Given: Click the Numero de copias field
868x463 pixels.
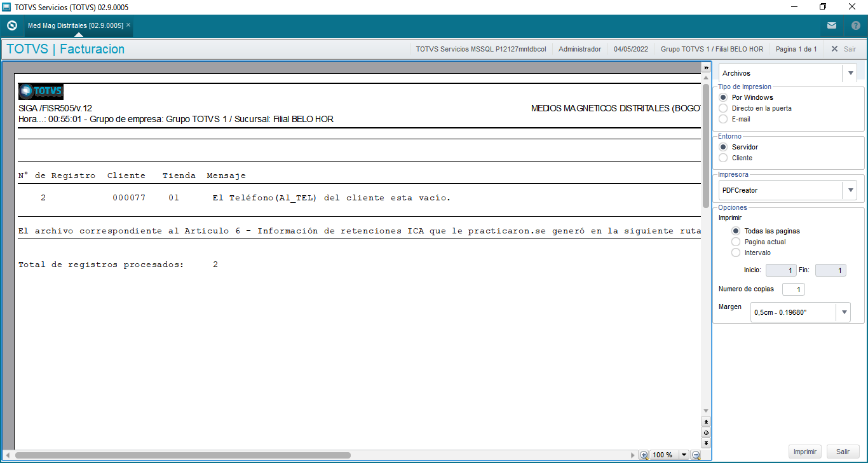Looking at the screenshot, I should click(x=793, y=289).
